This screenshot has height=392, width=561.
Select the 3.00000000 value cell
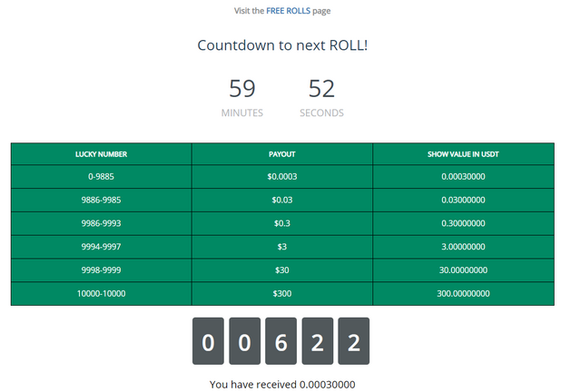463,247
